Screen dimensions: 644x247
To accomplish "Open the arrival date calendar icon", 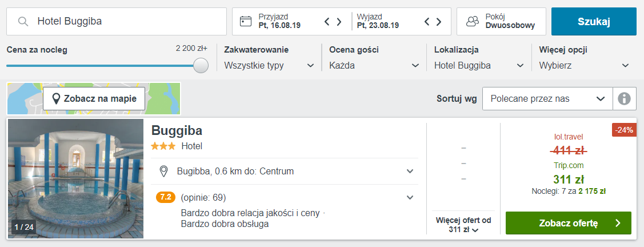I will 246,21.
